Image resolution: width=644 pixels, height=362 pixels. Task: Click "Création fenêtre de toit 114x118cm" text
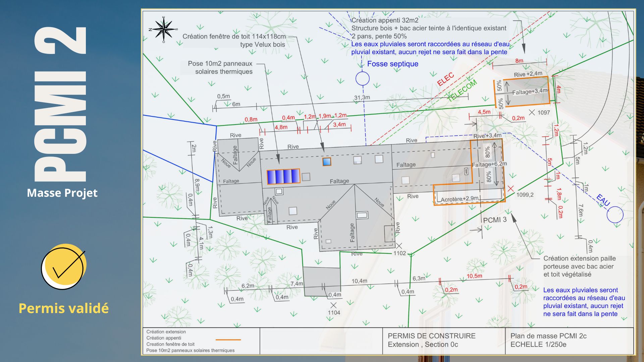234,36
